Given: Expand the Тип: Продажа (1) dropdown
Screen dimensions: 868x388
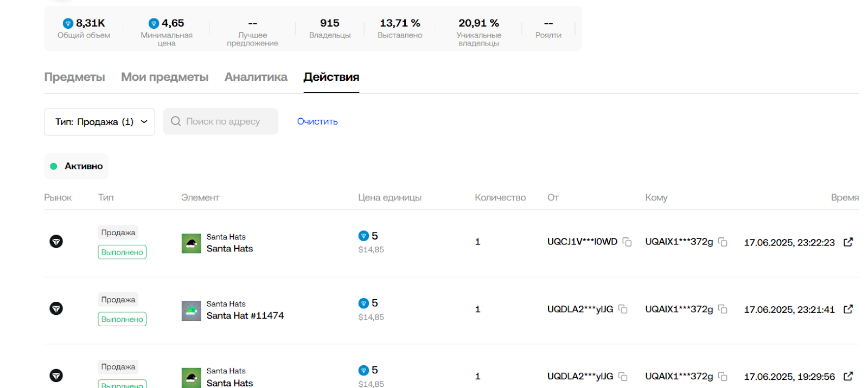Looking at the screenshot, I should [x=100, y=122].
